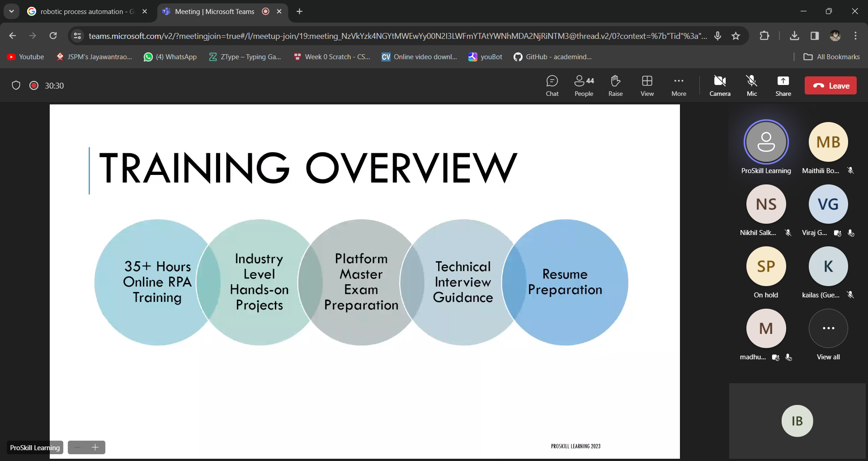This screenshot has width=868, height=461.
Task: Zoom in on shared slide
Action: (95, 447)
